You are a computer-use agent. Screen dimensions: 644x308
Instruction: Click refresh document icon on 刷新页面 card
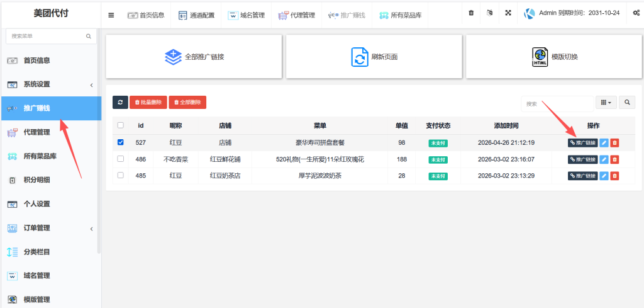click(360, 57)
